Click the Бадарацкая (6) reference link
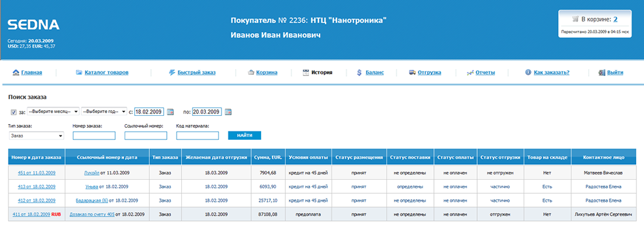Viewport: 644px width, 240px height. (92, 201)
